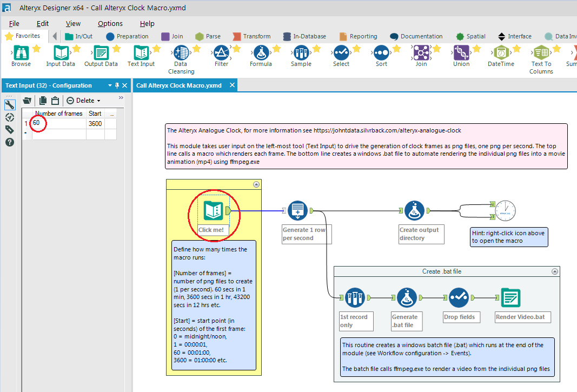Pick the Union tool icon
This screenshot has width=577, height=392.
coord(461,52)
